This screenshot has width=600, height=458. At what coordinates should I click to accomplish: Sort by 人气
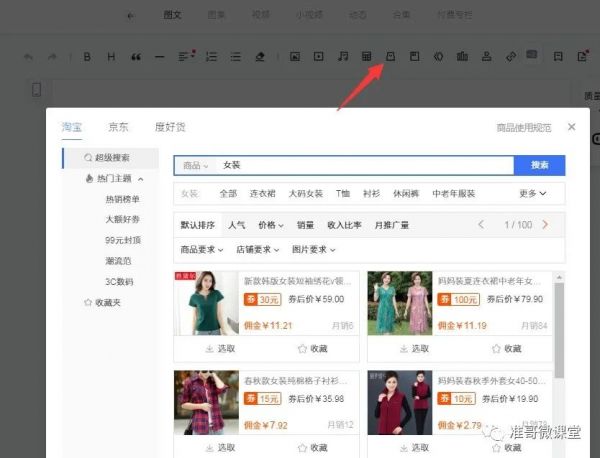tap(236, 225)
